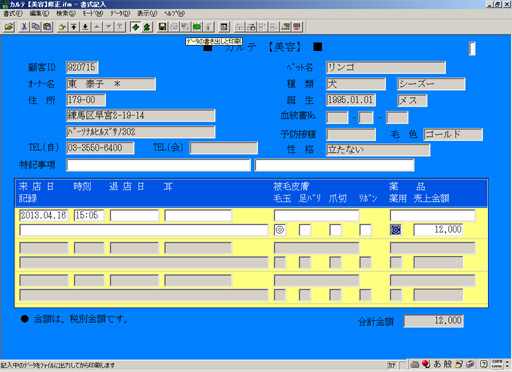Click the IME help question icon
Image resolution: width=512 pixels, height=372 pixels.
pyautogui.click(x=483, y=364)
